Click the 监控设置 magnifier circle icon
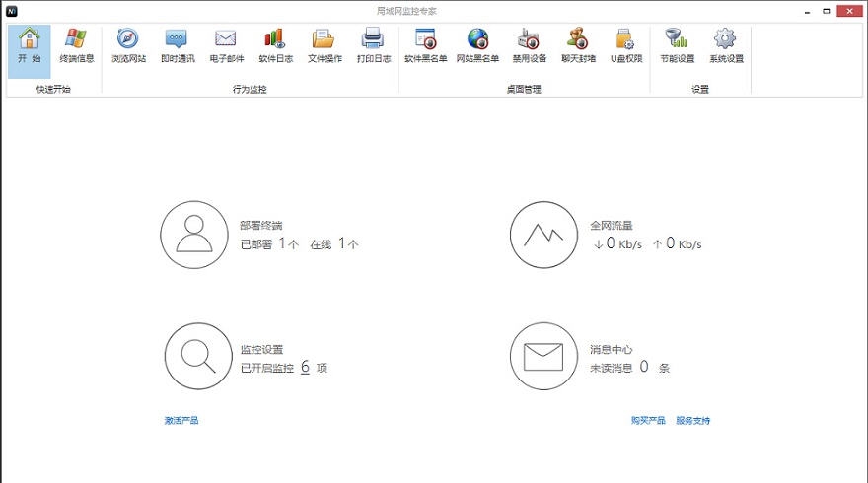The image size is (868, 483). click(198, 356)
